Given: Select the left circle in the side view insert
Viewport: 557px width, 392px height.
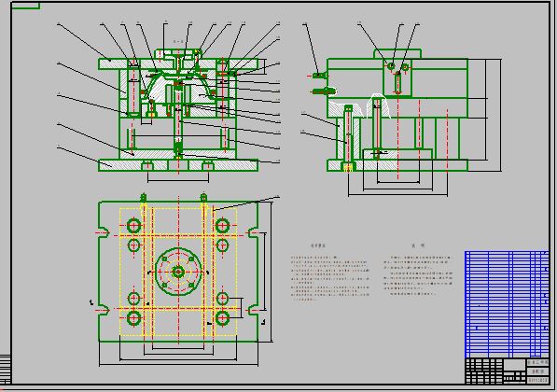Looking at the screenshot, I should [391, 65].
